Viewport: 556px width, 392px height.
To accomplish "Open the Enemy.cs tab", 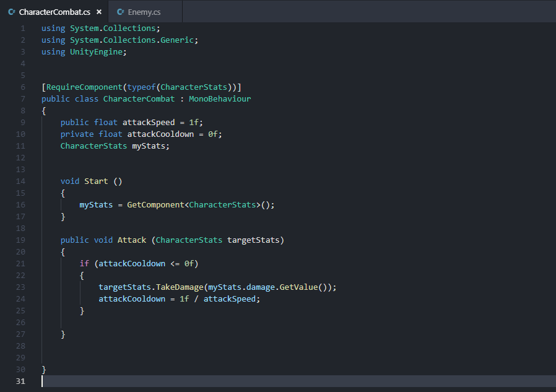I will [144, 12].
